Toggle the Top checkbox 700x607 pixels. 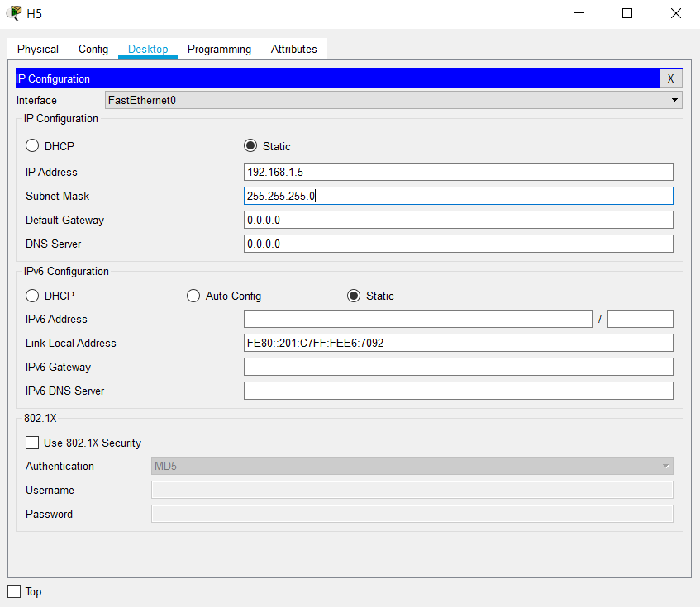14,591
